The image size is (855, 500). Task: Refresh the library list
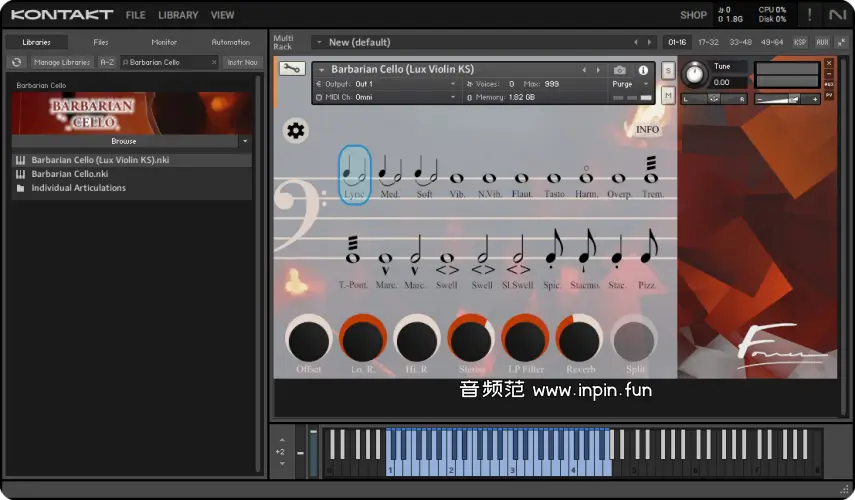(x=16, y=62)
